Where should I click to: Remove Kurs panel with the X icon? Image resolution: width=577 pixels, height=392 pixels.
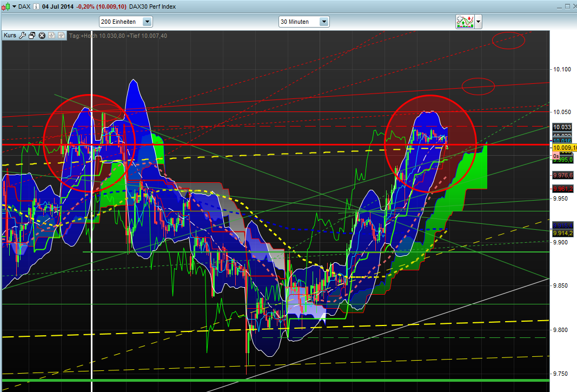coord(42,35)
